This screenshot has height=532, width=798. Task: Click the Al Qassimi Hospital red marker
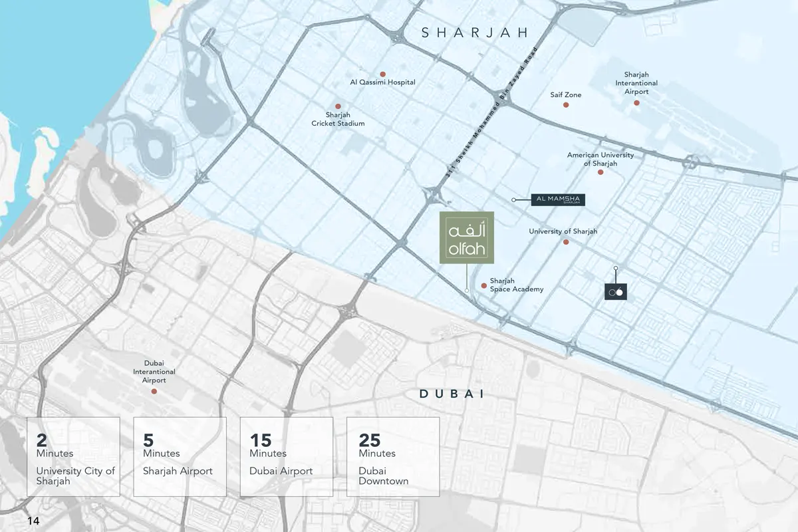(x=382, y=74)
